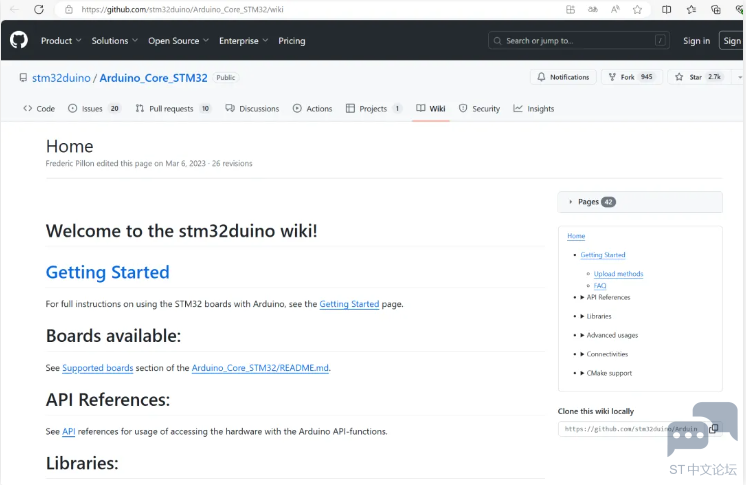Fork the repository with the Fork button
Viewport: 746px width, 485px height.
[632, 77]
